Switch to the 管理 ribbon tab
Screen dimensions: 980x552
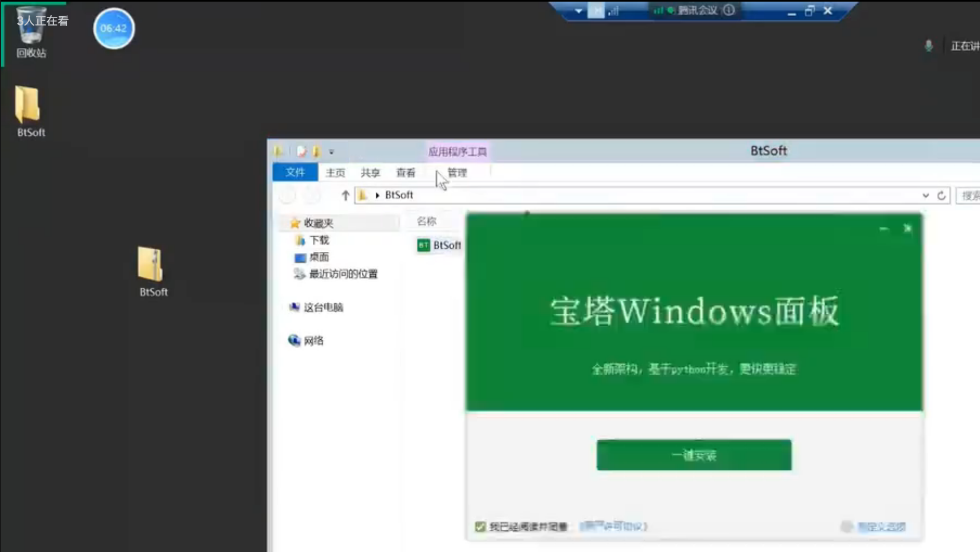(457, 173)
